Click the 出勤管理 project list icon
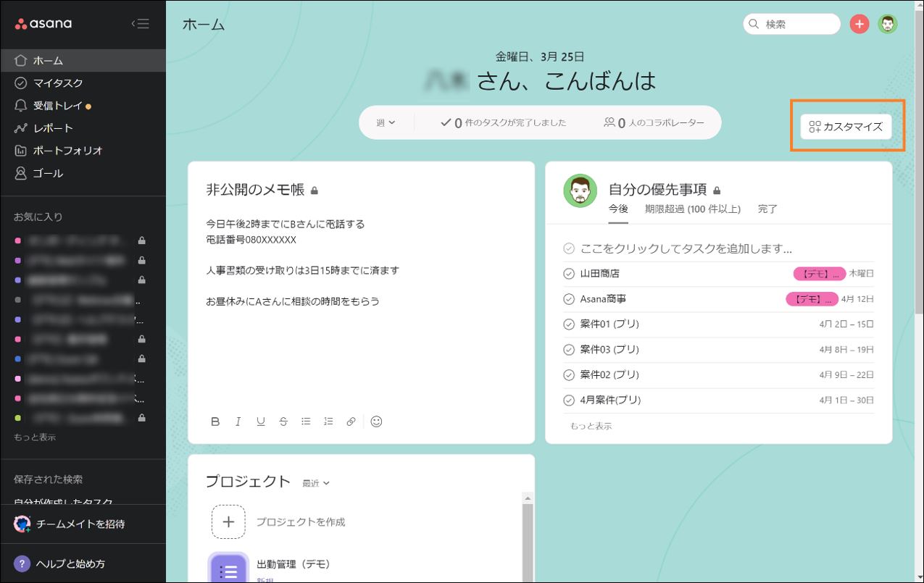The height and width of the screenshot is (583, 924). click(x=228, y=568)
